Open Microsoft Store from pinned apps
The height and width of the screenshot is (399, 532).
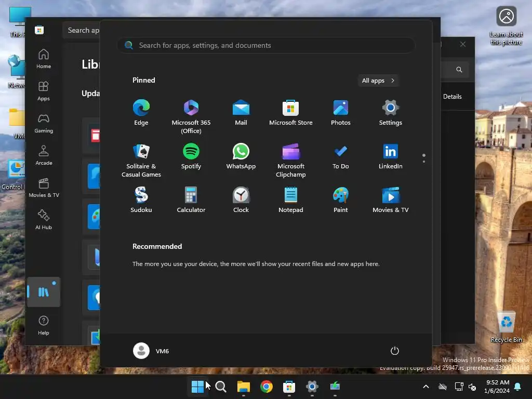tap(291, 113)
